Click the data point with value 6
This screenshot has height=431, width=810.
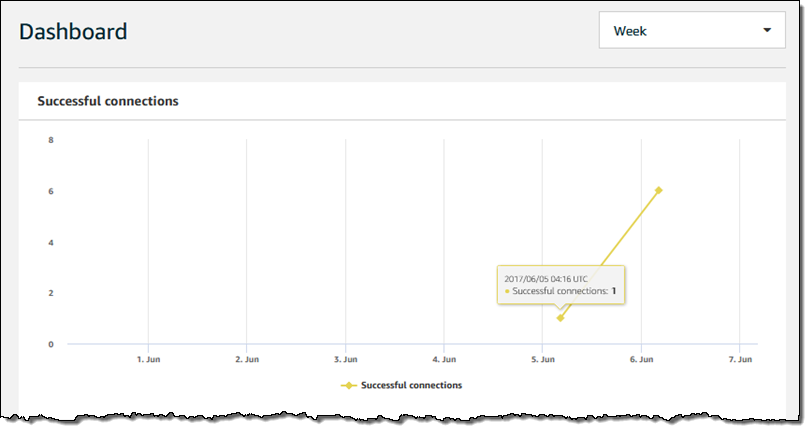pos(659,190)
